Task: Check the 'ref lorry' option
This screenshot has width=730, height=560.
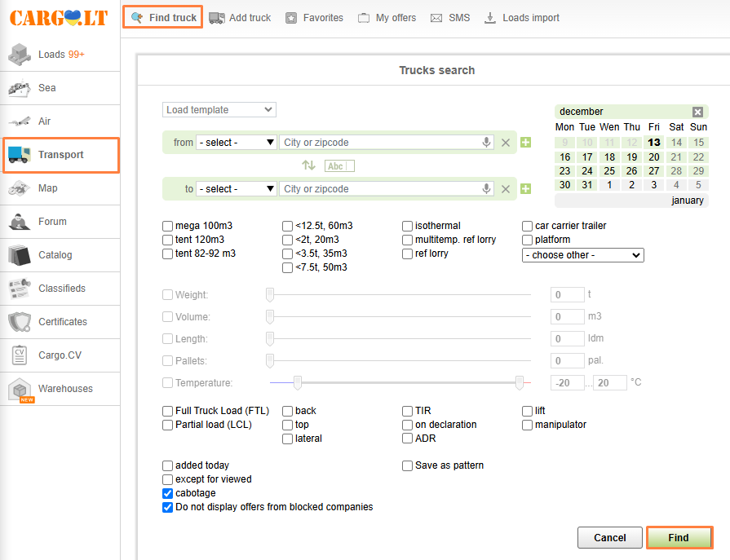Action: coord(408,254)
